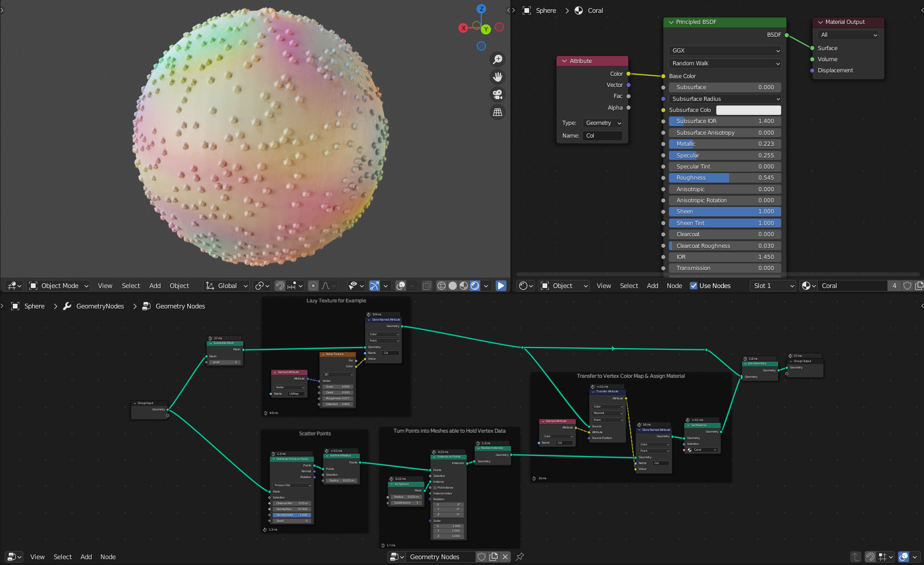
Task: Click Sphere in shader editor breadcrumb
Action: (x=546, y=10)
